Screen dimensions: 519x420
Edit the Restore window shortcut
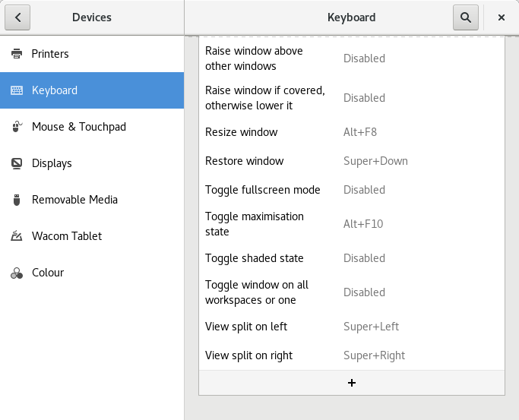(x=351, y=161)
